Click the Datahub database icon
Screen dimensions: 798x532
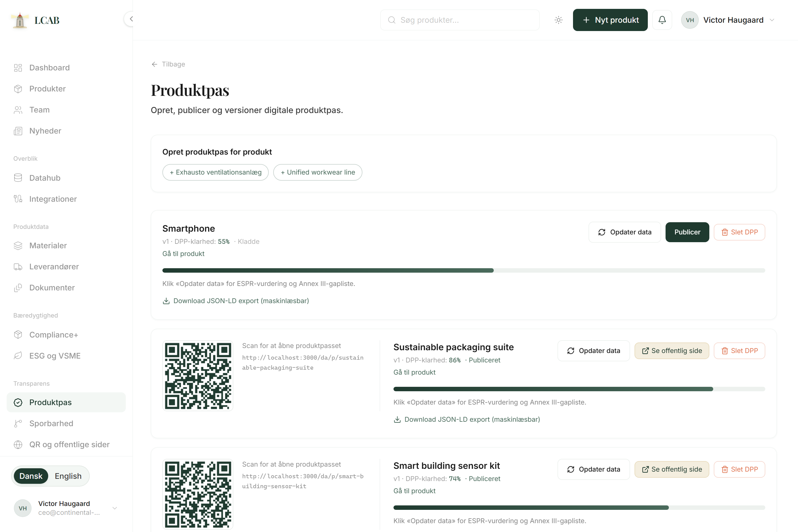(18, 178)
